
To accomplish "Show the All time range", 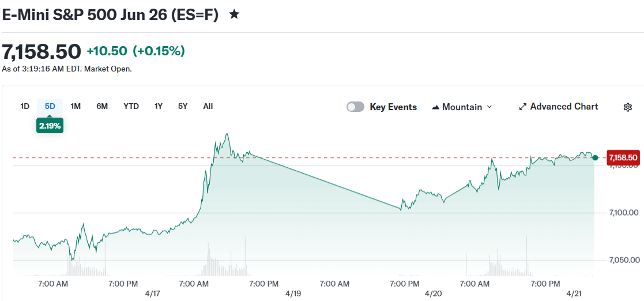I will pos(208,106).
